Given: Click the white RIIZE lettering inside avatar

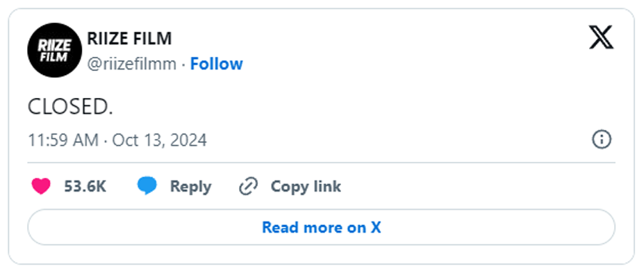Looking at the screenshot, I should coord(55,46).
